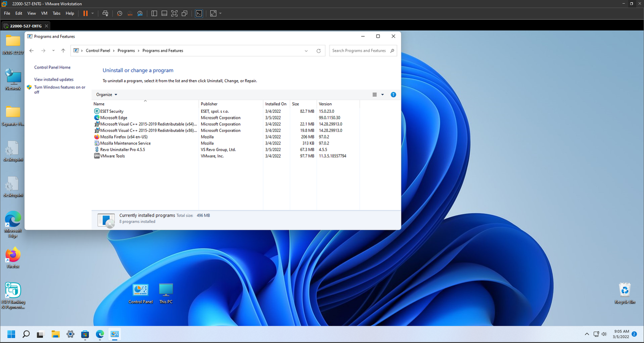Show hidden system tray icons
Image resolution: width=644 pixels, height=343 pixels.
587,334
